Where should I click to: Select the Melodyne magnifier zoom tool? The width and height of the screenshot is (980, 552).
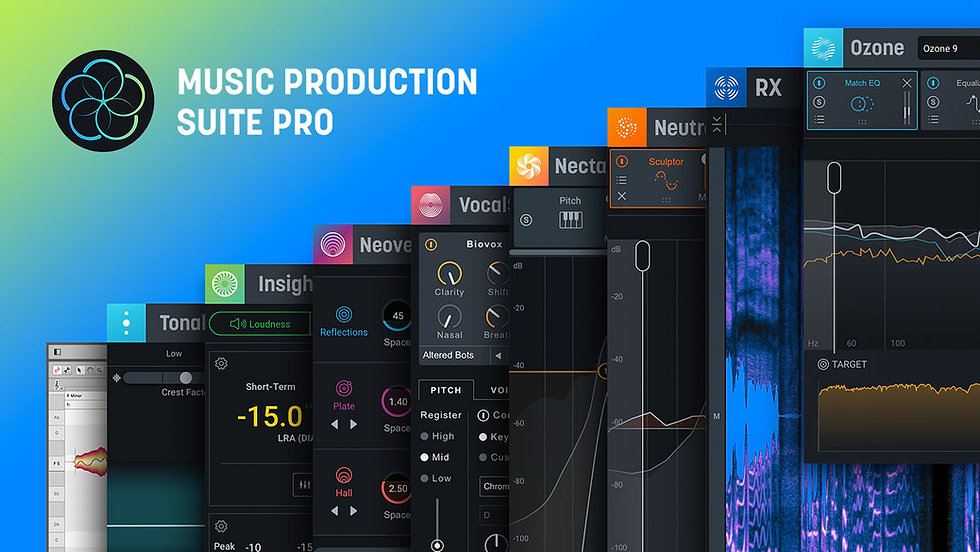click(x=99, y=370)
